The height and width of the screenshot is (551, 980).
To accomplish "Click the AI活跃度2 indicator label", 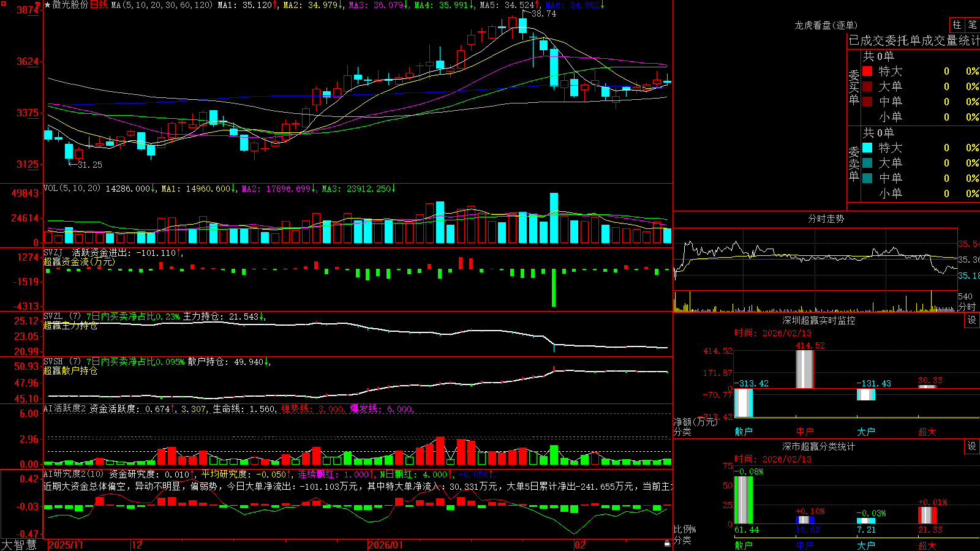I will click(x=65, y=409).
